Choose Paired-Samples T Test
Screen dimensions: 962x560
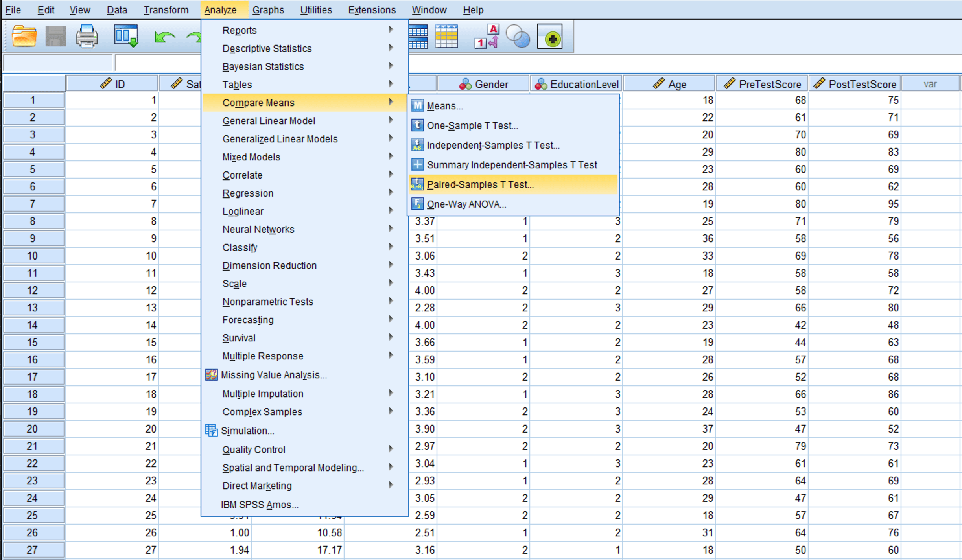pos(481,184)
